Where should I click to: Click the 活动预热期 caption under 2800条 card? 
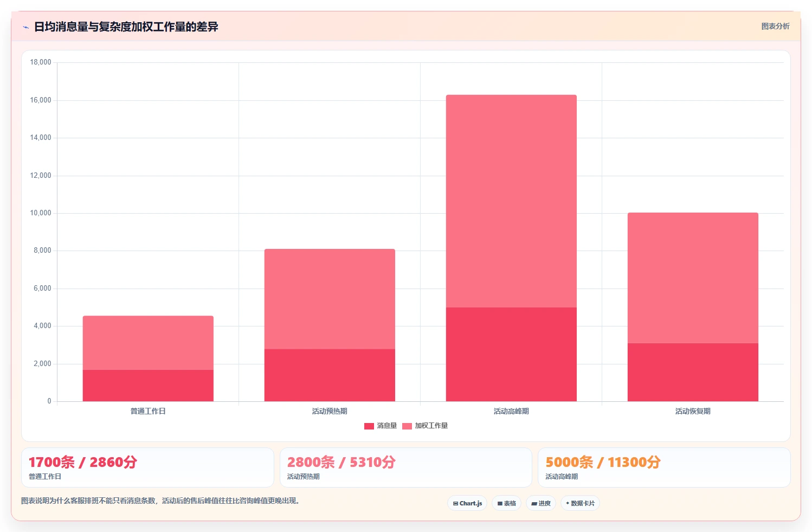coord(304,477)
